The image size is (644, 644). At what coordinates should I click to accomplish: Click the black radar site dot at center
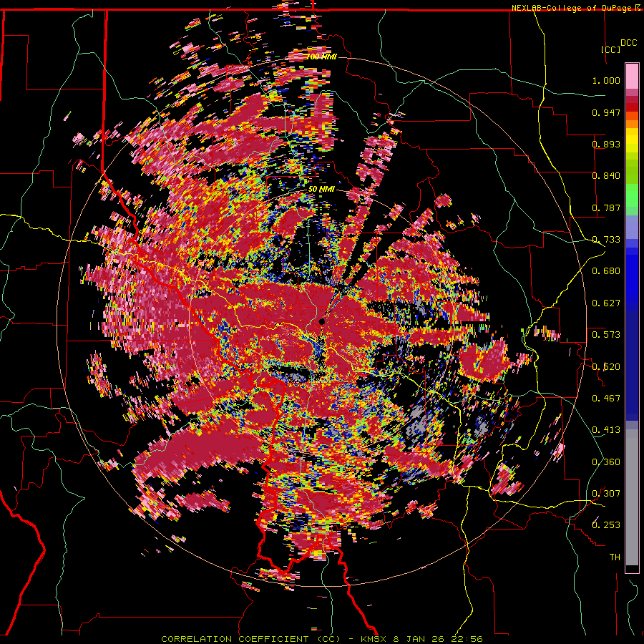click(x=321, y=321)
